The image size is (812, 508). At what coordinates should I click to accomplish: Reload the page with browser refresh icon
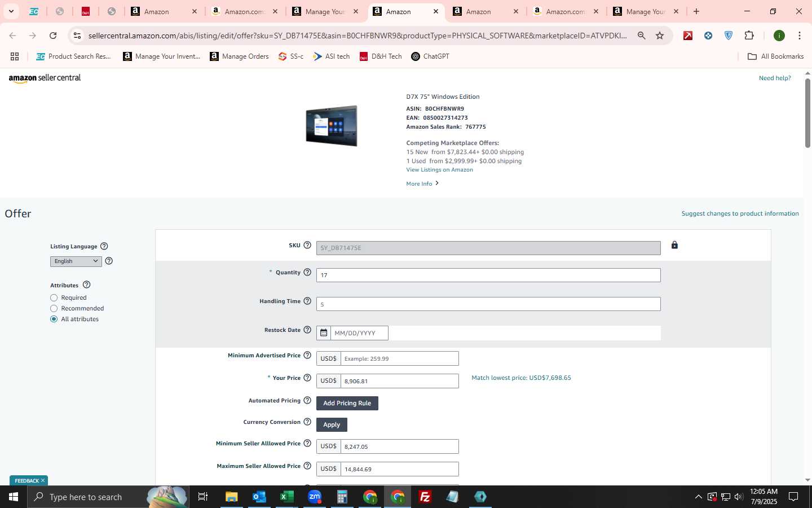tap(53, 36)
